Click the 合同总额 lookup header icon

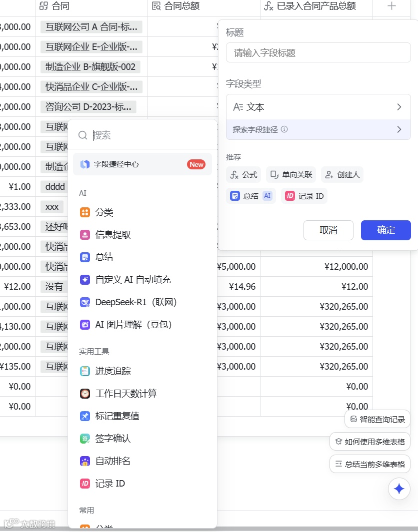(156, 6)
